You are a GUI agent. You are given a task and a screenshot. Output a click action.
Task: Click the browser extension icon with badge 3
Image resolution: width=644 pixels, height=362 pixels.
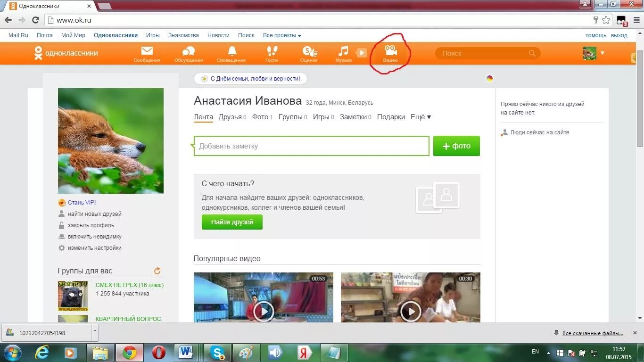(x=622, y=21)
